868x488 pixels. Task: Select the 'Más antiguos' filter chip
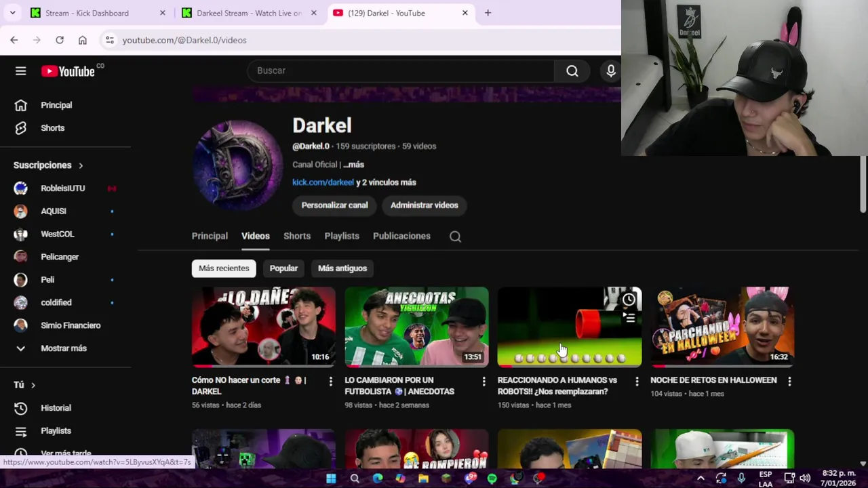coord(342,268)
